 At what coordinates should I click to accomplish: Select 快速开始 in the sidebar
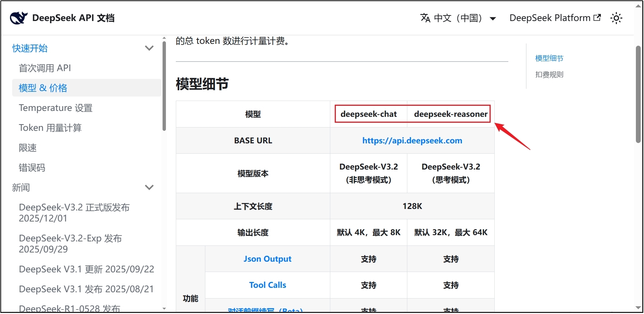point(30,48)
